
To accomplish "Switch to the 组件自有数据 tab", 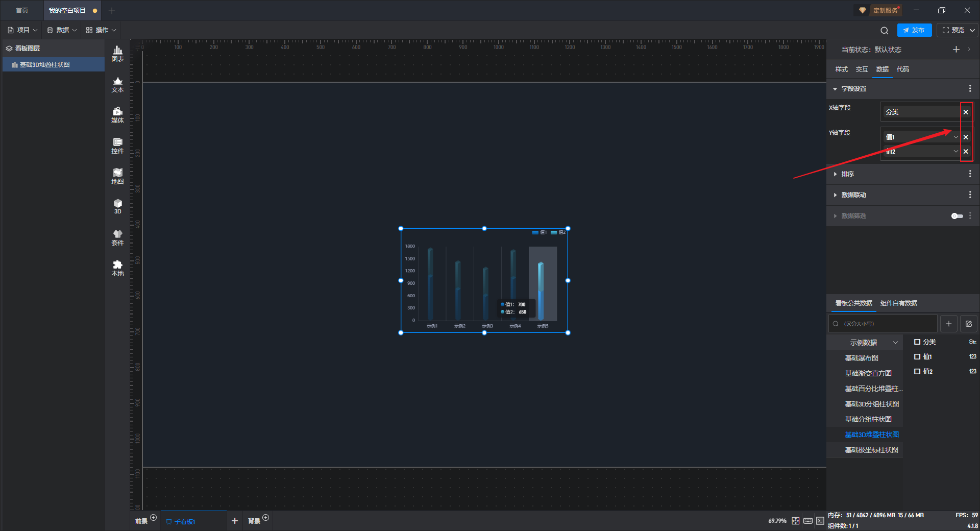I will click(898, 303).
